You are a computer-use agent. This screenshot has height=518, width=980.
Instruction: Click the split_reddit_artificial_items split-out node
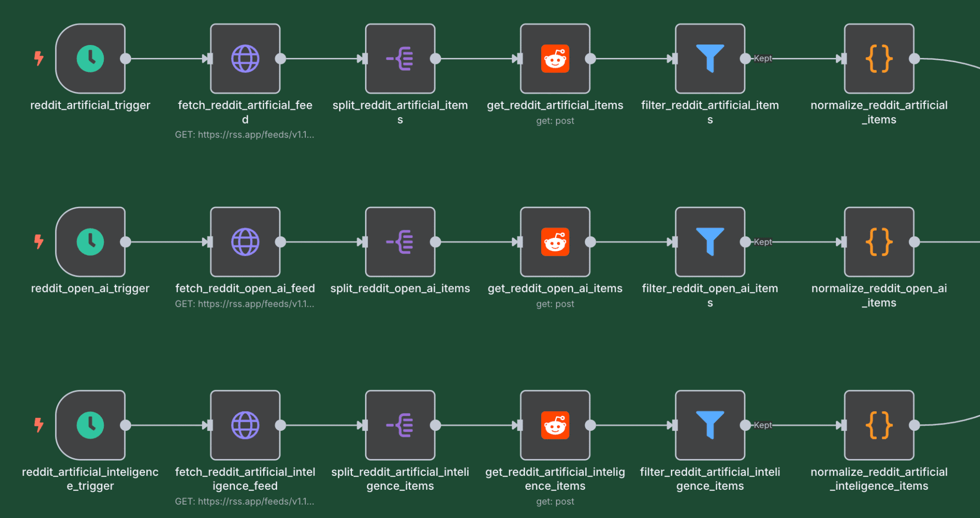tap(400, 59)
